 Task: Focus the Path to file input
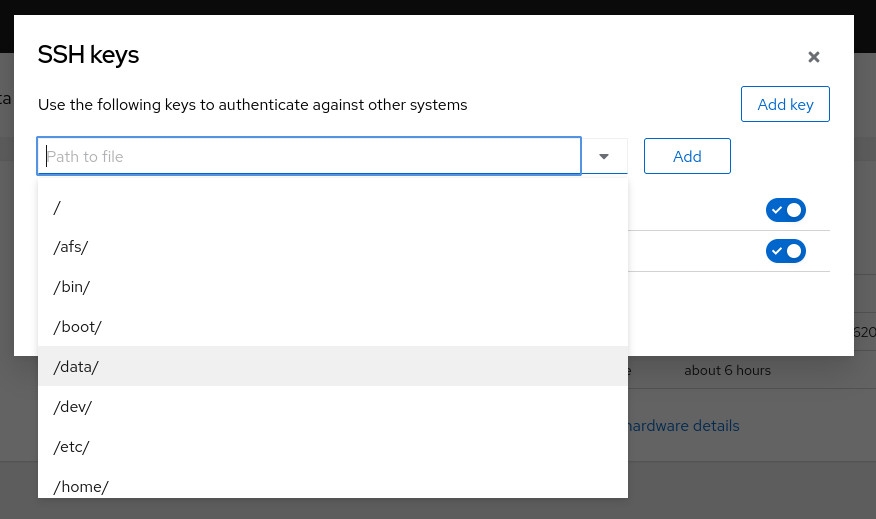click(309, 156)
